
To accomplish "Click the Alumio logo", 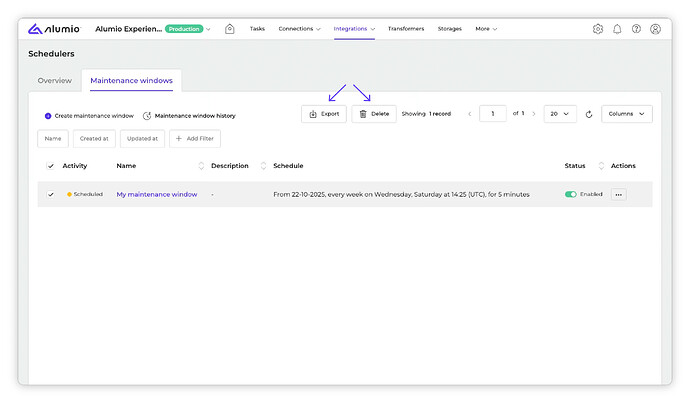I will pos(56,29).
